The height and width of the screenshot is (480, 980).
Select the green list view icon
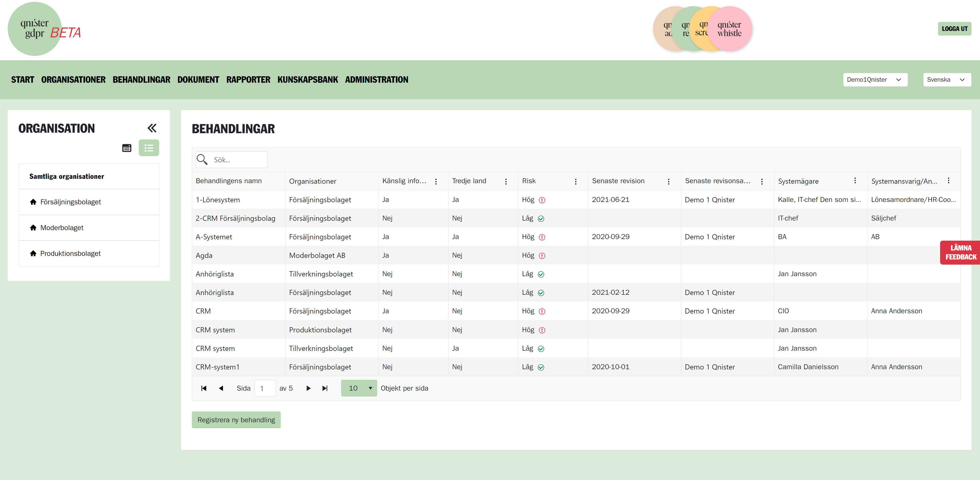149,148
